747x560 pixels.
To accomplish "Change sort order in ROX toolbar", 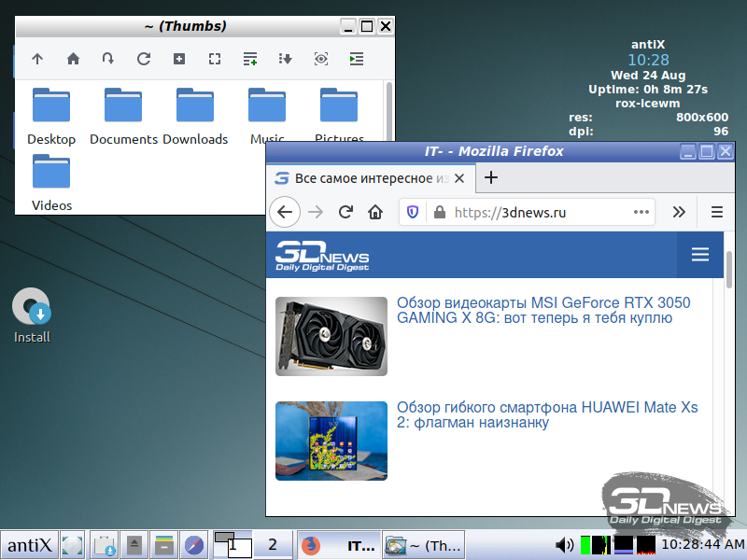I will pyautogui.click(x=286, y=59).
